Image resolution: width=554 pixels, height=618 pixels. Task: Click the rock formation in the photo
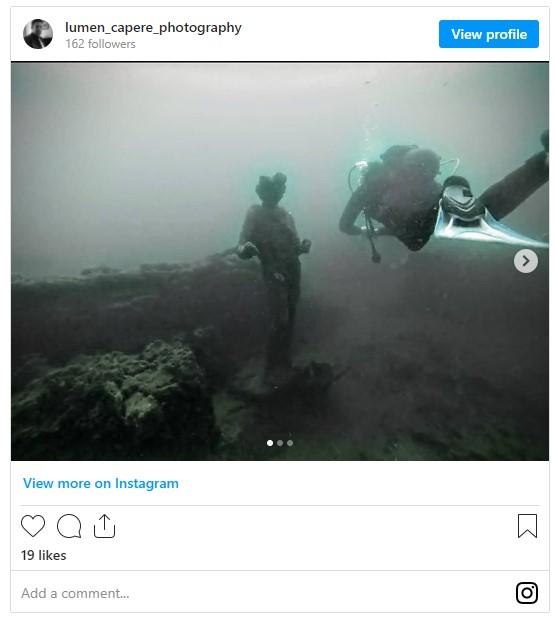114,398
